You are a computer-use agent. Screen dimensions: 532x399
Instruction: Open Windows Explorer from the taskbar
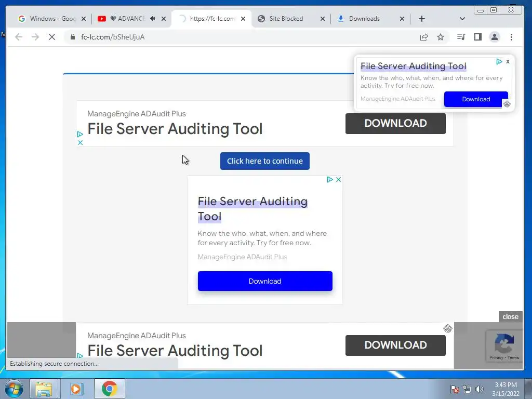(x=44, y=389)
